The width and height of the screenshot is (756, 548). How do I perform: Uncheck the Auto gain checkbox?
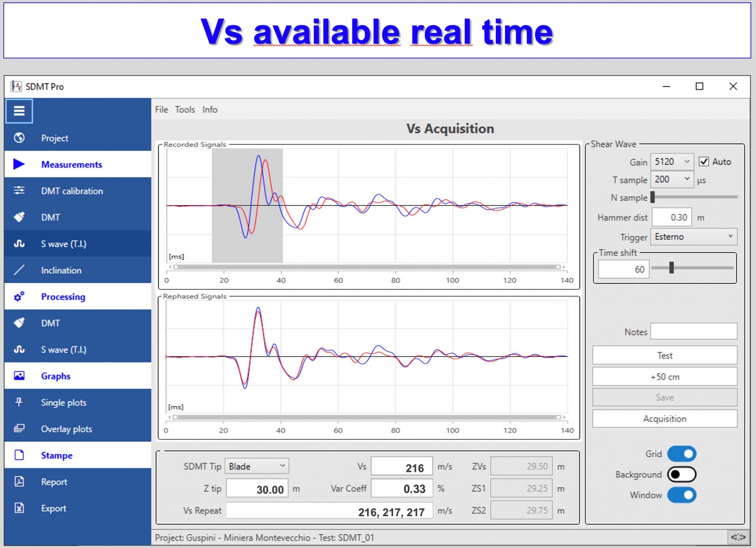click(704, 162)
